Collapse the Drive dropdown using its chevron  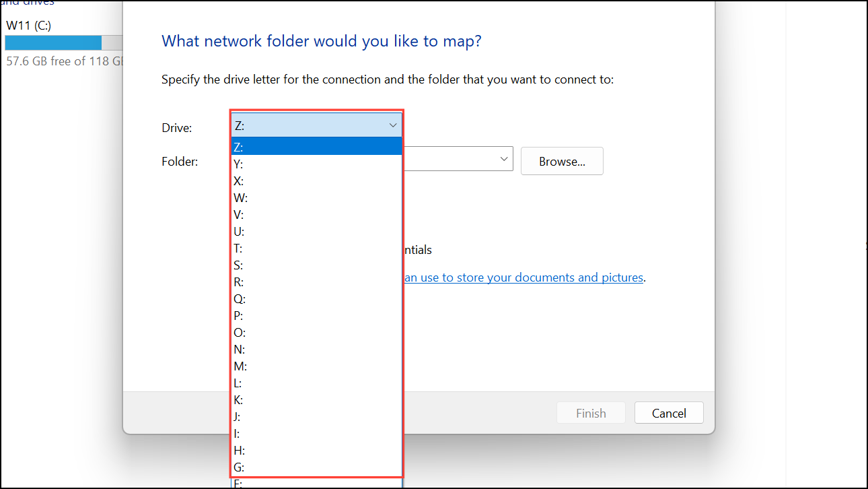tap(392, 125)
